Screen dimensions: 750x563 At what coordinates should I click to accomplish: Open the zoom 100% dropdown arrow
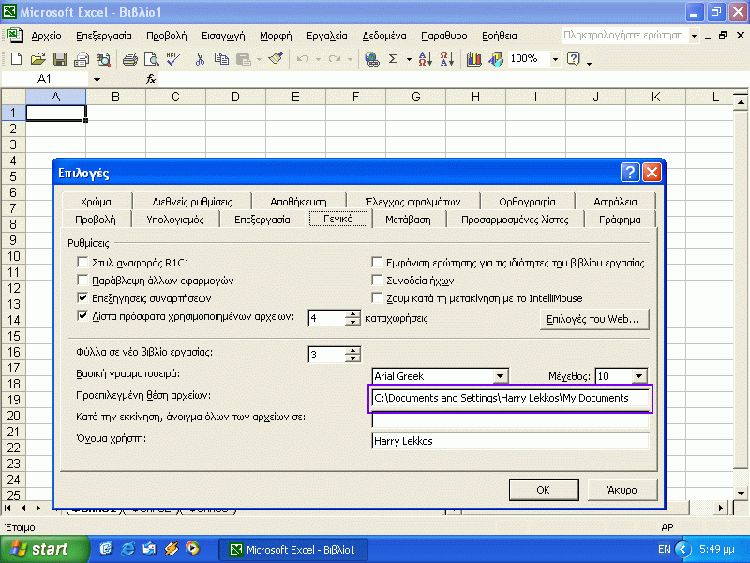(x=555, y=59)
